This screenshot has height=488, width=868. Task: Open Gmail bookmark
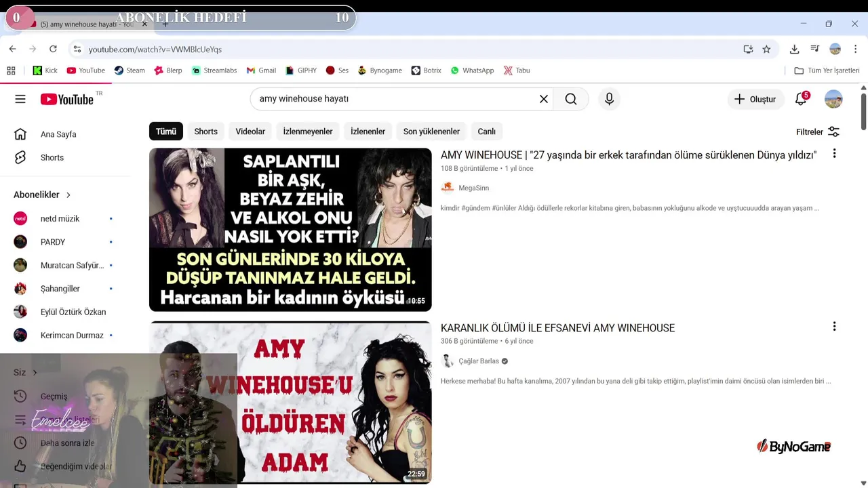pos(261,70)
